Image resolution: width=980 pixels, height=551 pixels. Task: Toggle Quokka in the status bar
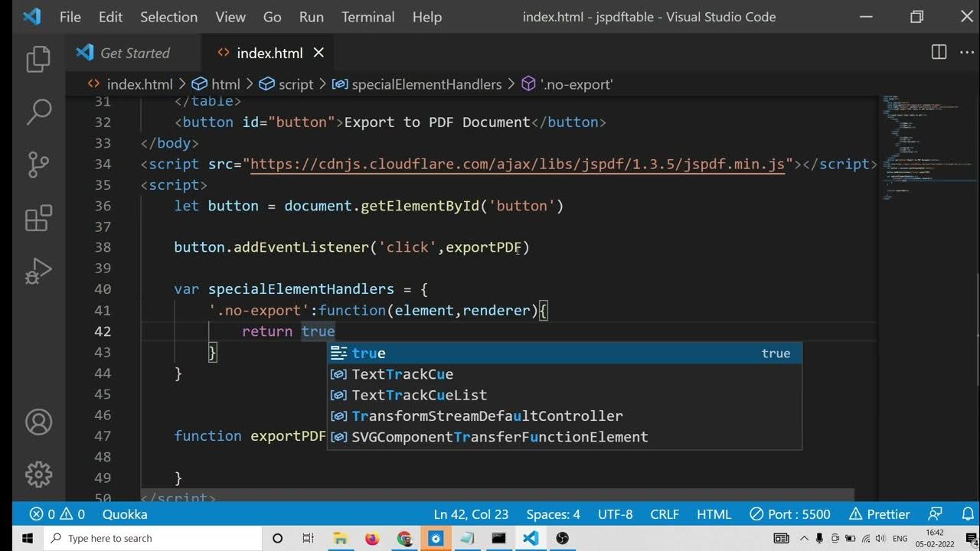point(125,514)
